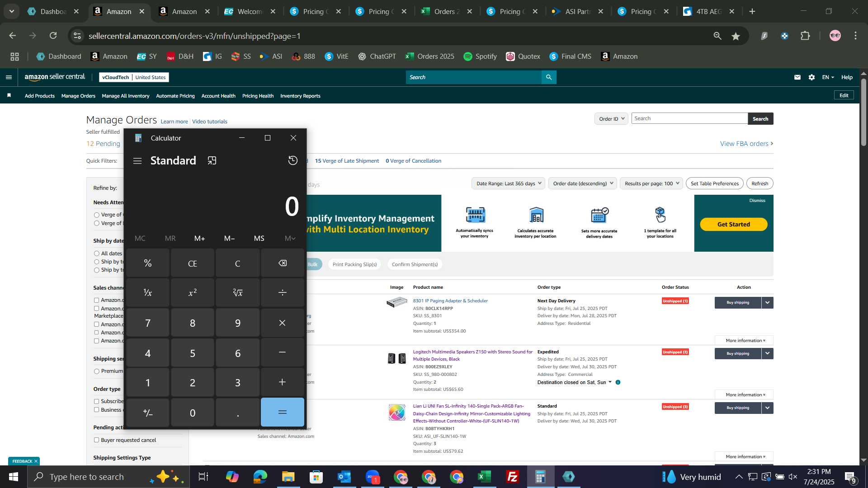This screenshot has width=868, height=488.
Task: Click the Seller Central search magnifier button
Action: (x=549, y=77)
